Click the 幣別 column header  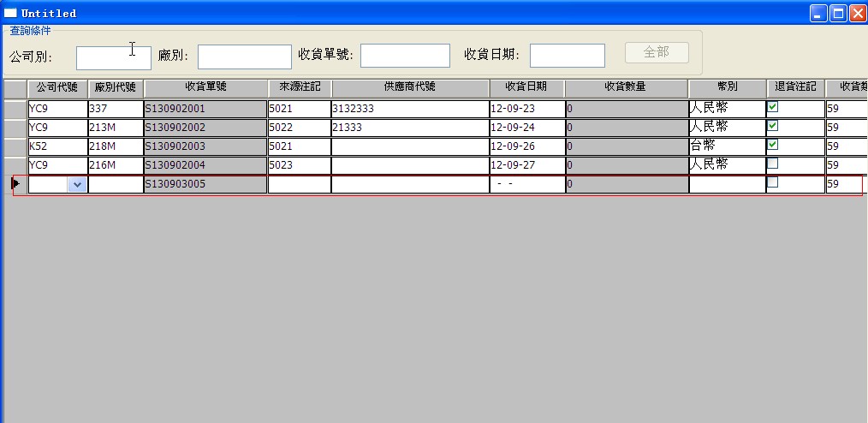pos(727,87)
